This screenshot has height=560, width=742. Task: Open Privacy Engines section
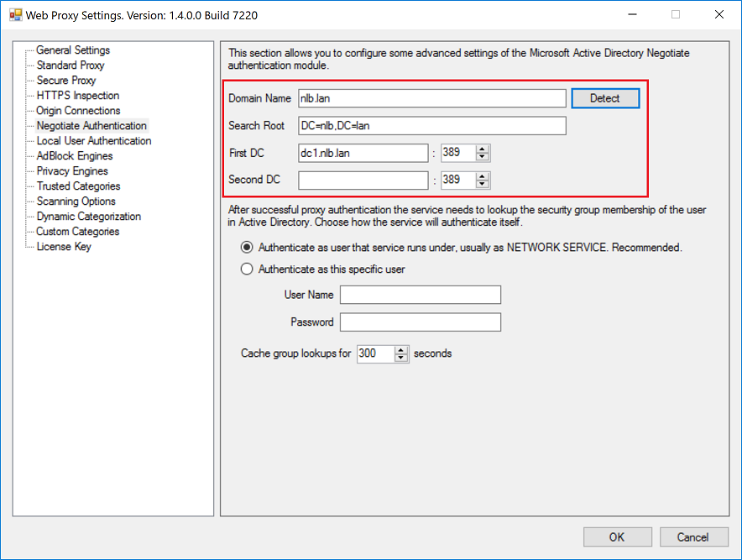[72, 171]
